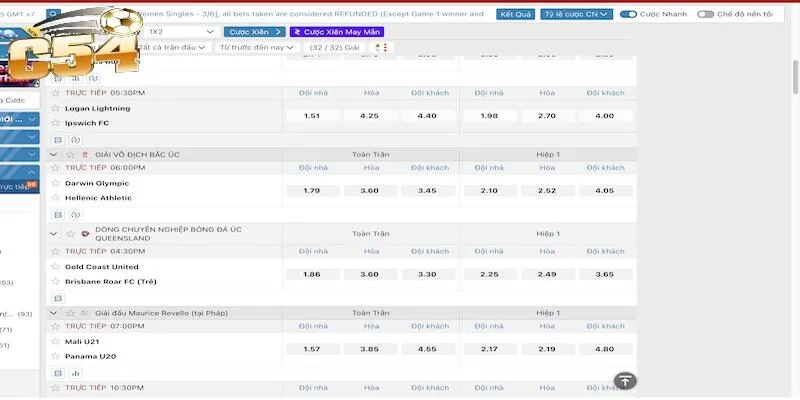Favorite the Giải Vô Địch Bắc Úc league star
Screen dimensions: 800x400
click(x=70, y=155)
